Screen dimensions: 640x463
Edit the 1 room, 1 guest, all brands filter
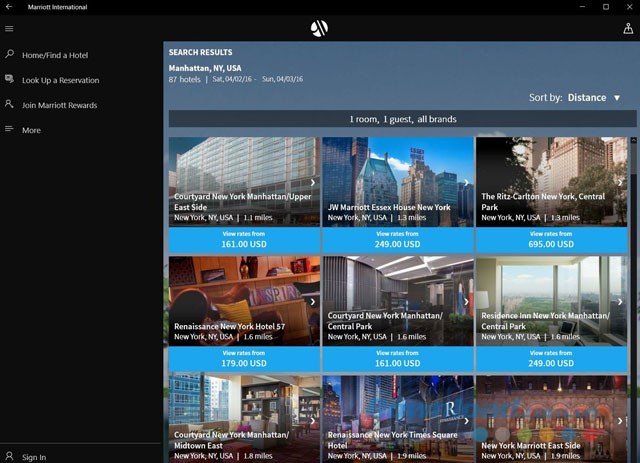(x=402, y=119)
